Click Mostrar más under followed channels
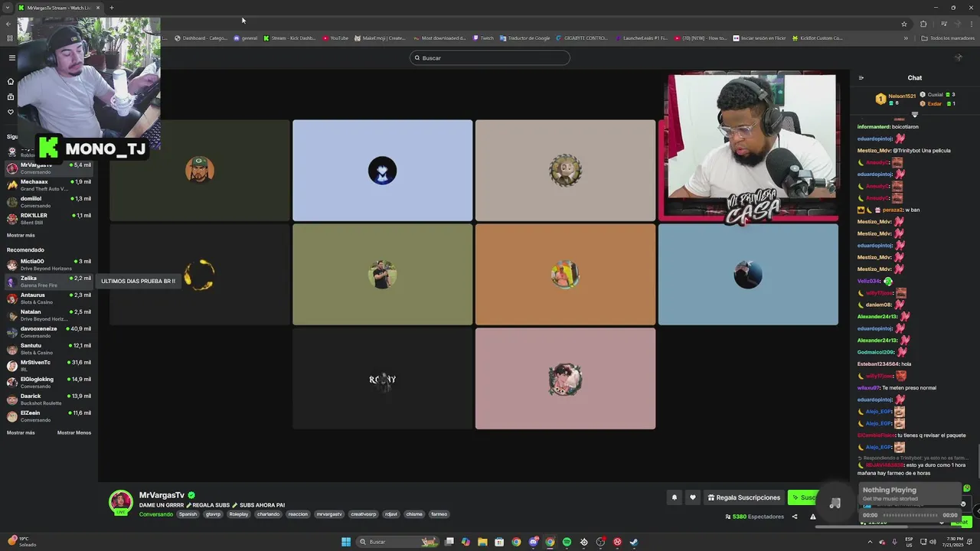 pyautogui.click(x=21, y=235)
